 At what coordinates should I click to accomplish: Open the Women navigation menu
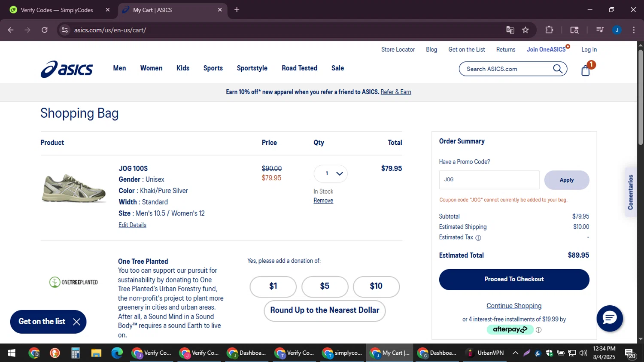pos(151,68)
